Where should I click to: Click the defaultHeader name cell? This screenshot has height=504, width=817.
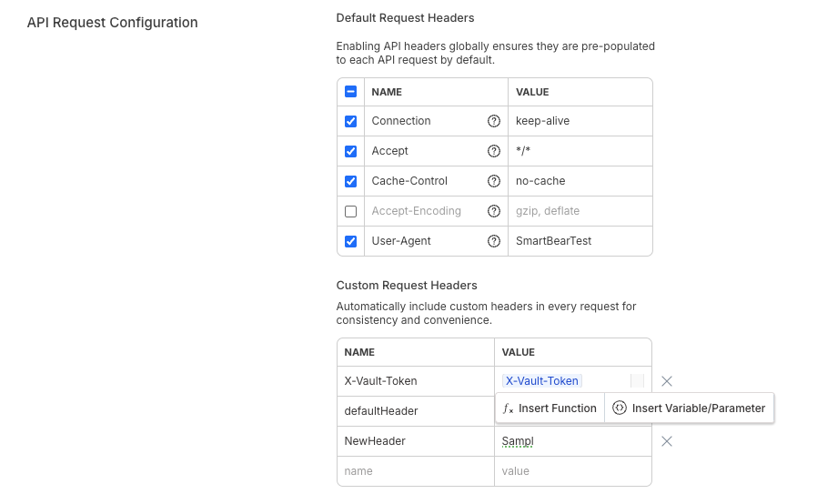[x=415, y=411]
